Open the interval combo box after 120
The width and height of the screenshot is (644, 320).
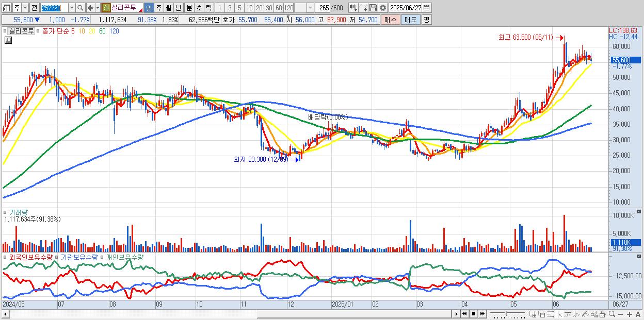pos(304,8)
